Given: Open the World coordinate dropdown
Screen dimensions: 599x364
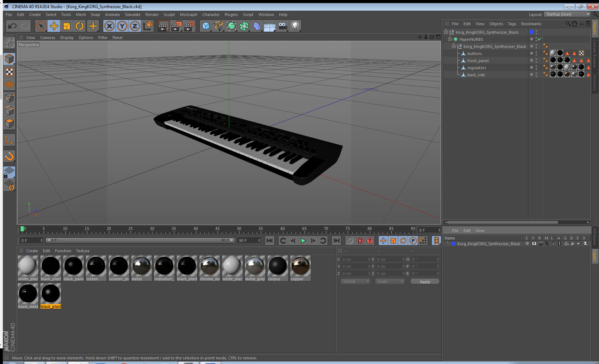Looking at the screenshot, I should click(x=355, y=281).
